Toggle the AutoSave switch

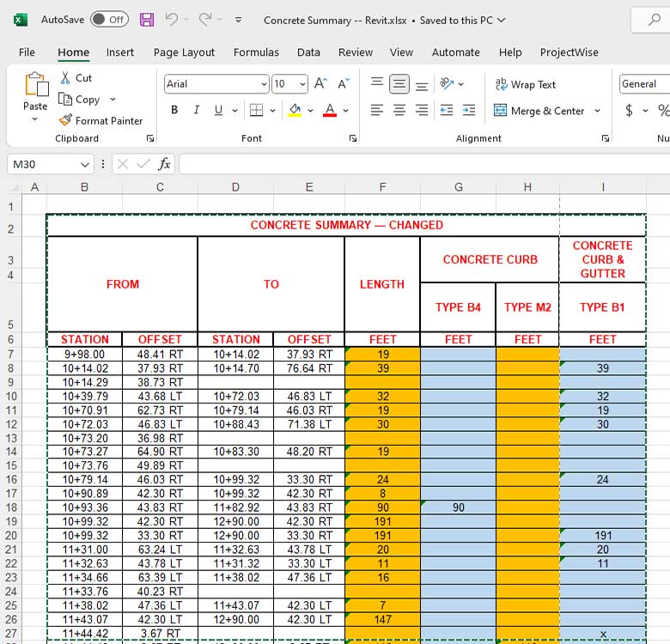click(109, 19)
